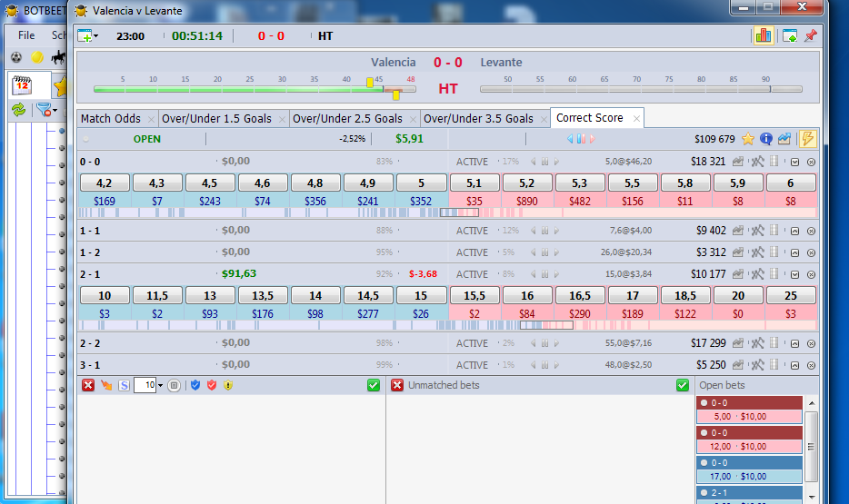
Task: Open the tools icon in the 0 - 0 row
Action: [757, 162]
